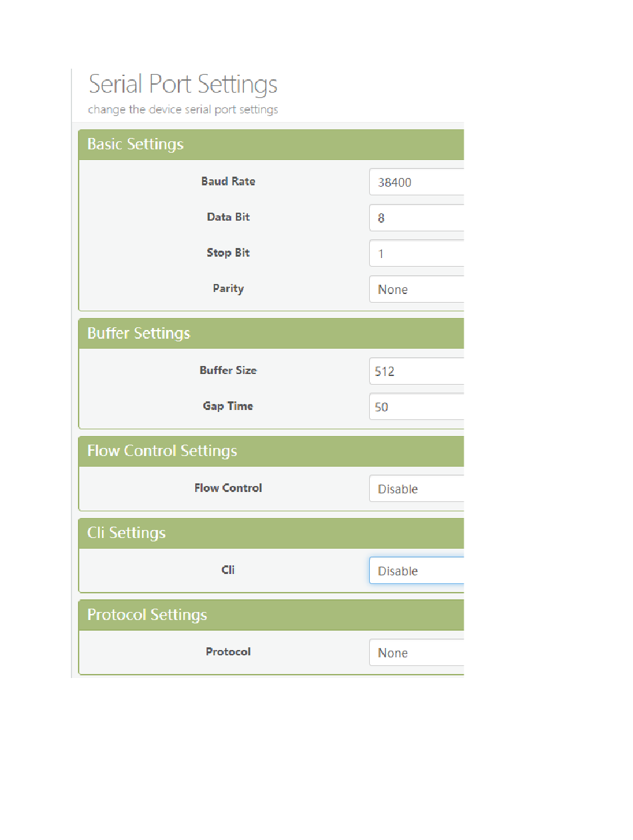633x840 pixels.
Task: Click the Flow Control field label
Action: coord(228,488)
